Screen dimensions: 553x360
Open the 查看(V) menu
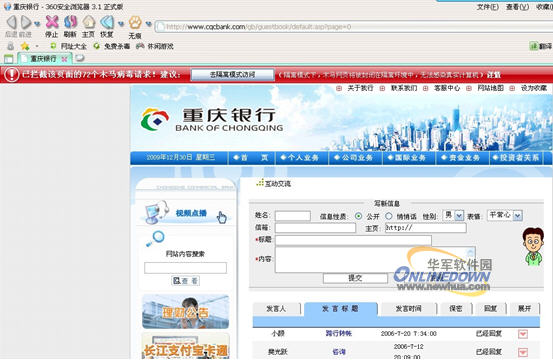(x=517, y=7)
